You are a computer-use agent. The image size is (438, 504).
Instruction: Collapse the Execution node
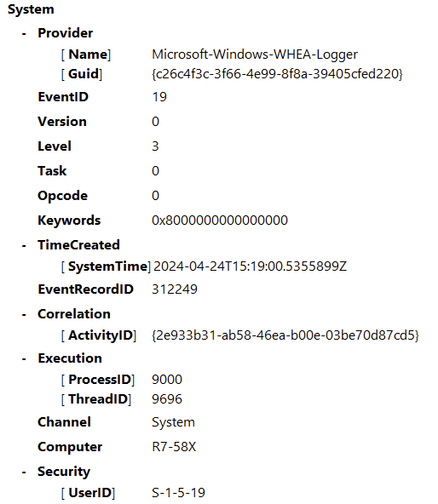(x=24, y=358)
